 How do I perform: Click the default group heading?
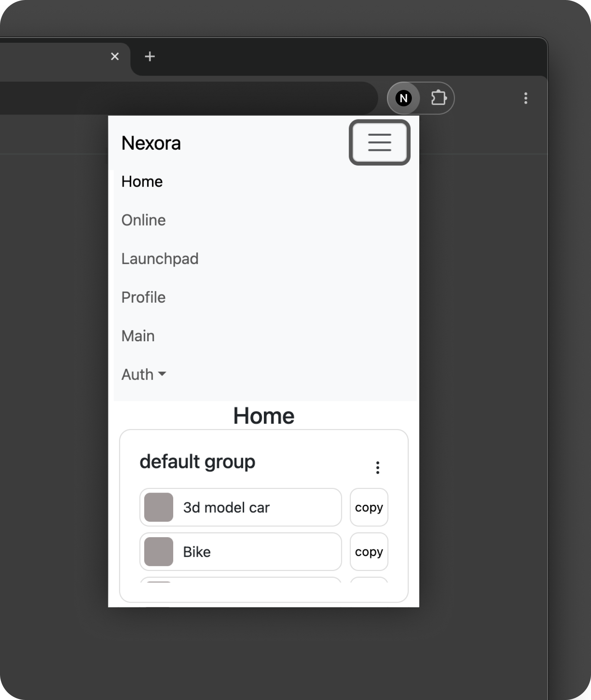[197, 462]
